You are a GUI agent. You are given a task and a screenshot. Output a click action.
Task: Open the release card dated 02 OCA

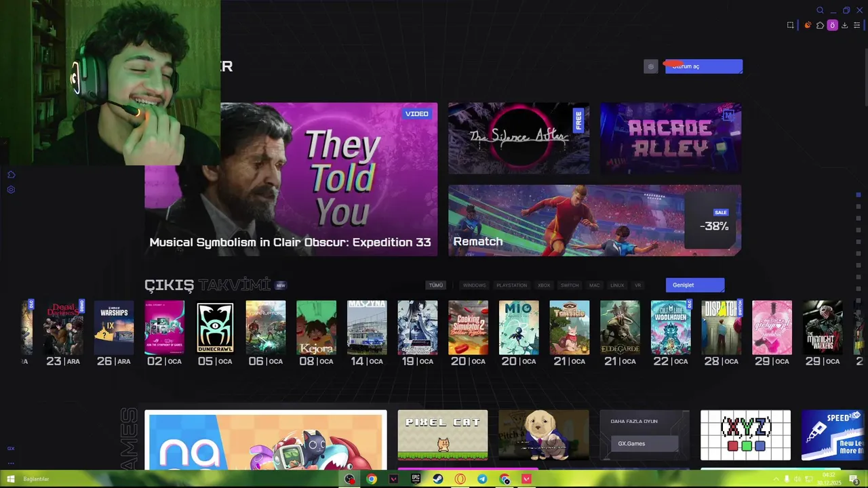164,327
